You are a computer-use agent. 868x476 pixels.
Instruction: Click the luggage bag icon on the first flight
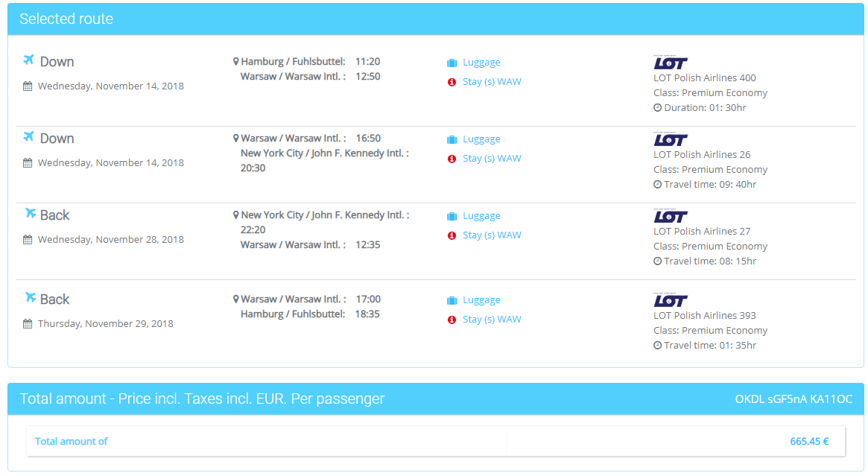coord(452,62)
